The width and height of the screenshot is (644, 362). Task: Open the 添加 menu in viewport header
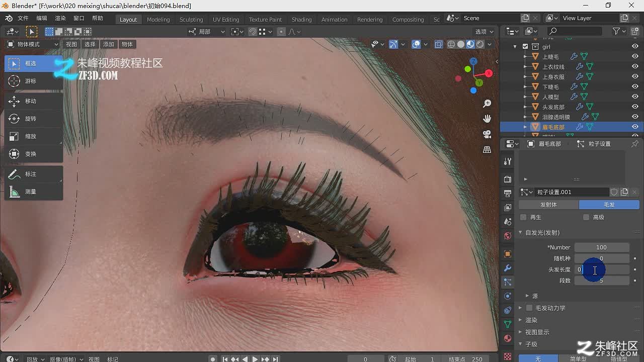tap(109, 44)
